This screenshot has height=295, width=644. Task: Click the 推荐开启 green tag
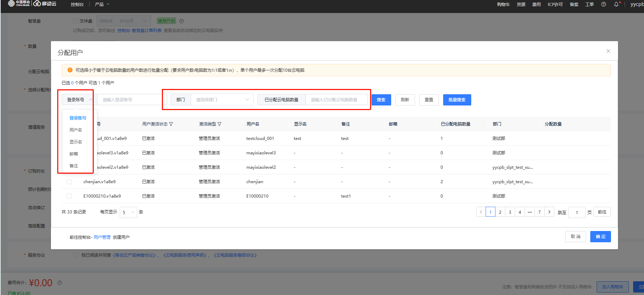[x=166, y=21]
